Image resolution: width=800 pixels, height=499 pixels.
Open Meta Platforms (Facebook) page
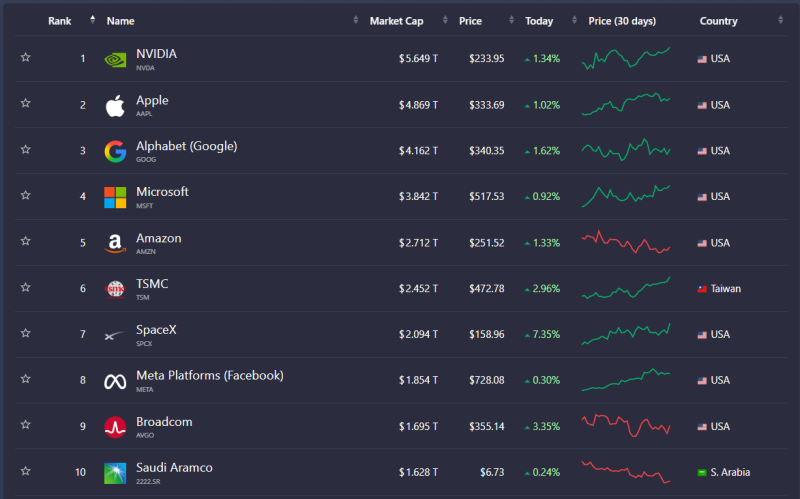[210, 376]
